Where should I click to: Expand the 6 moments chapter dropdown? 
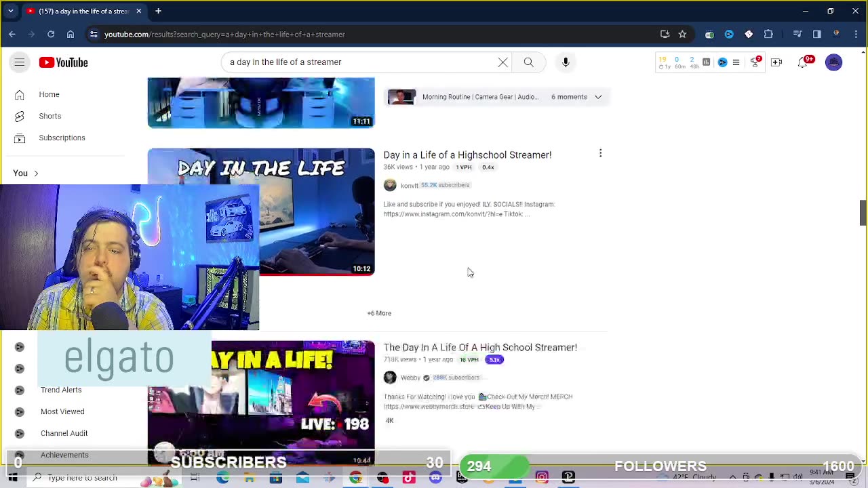pyautogui.click(x=598, y=97)
